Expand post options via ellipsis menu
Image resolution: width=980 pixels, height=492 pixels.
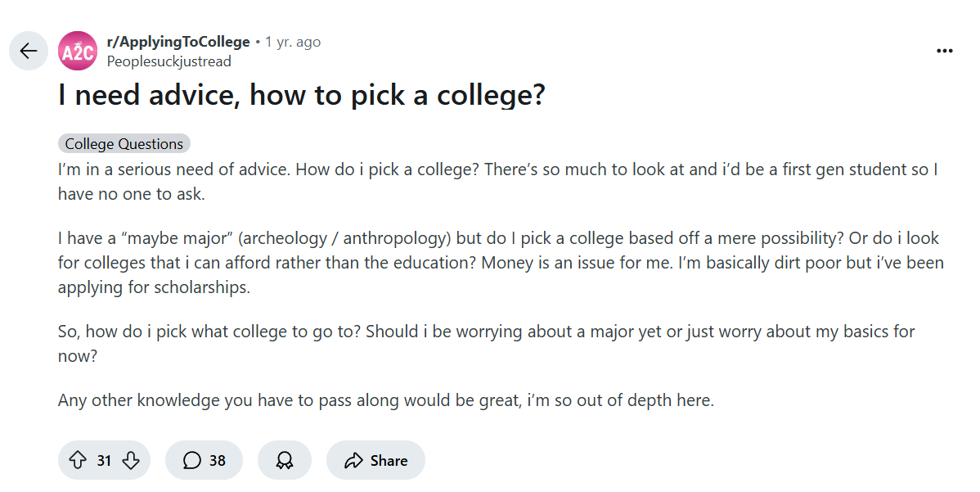(944, 51)
